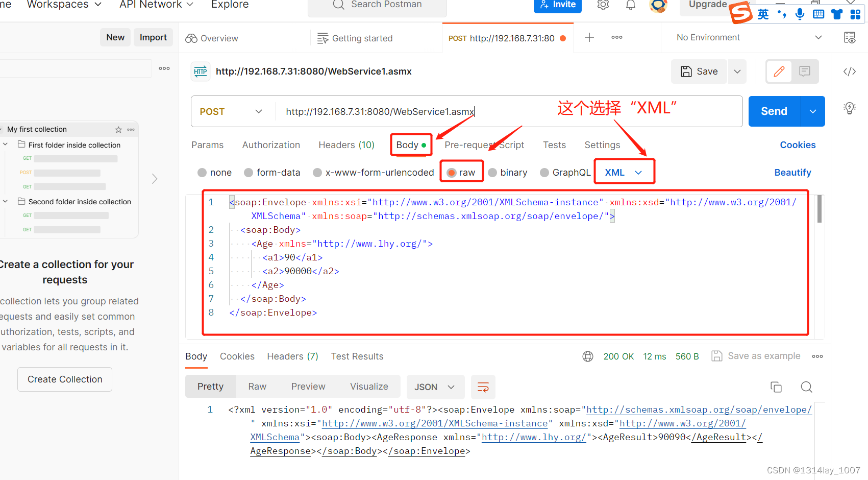This screenshot has height=480, width=868.
Task: Show the Test Results tab
Action: click(357, 356)
